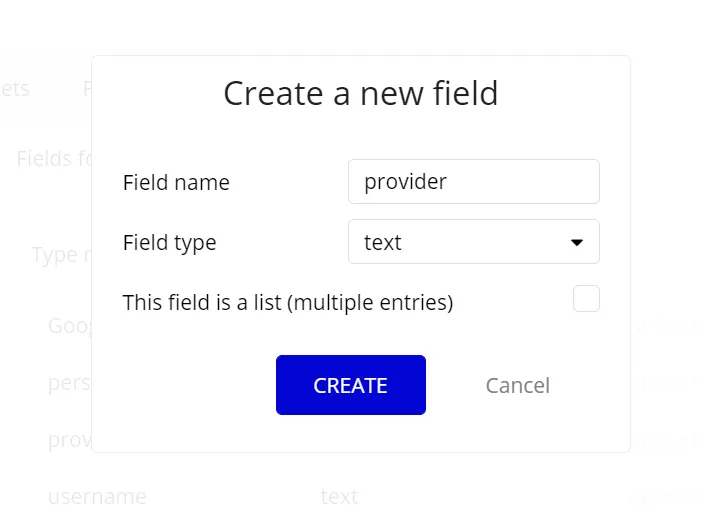Select the partially hidden 'prov' field row
The width and height of the screenshot is (714, 523).
pos(70,440)
